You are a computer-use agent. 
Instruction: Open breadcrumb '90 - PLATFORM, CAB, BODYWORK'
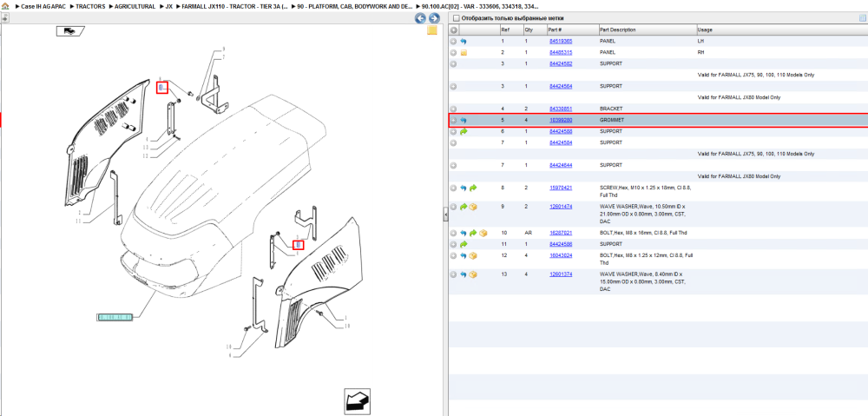click(x=355, y=6)
